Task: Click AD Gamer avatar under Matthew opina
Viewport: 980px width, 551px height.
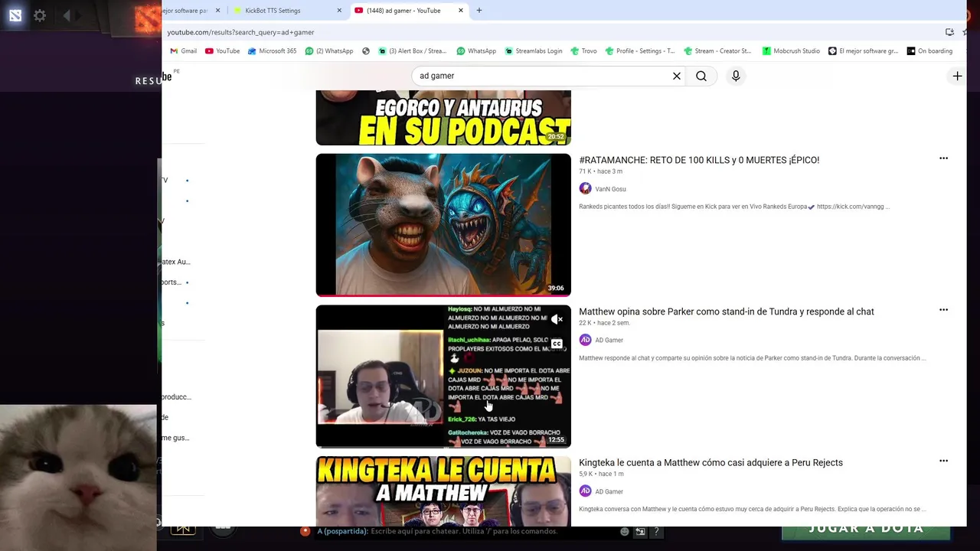Action: (585, 340)
